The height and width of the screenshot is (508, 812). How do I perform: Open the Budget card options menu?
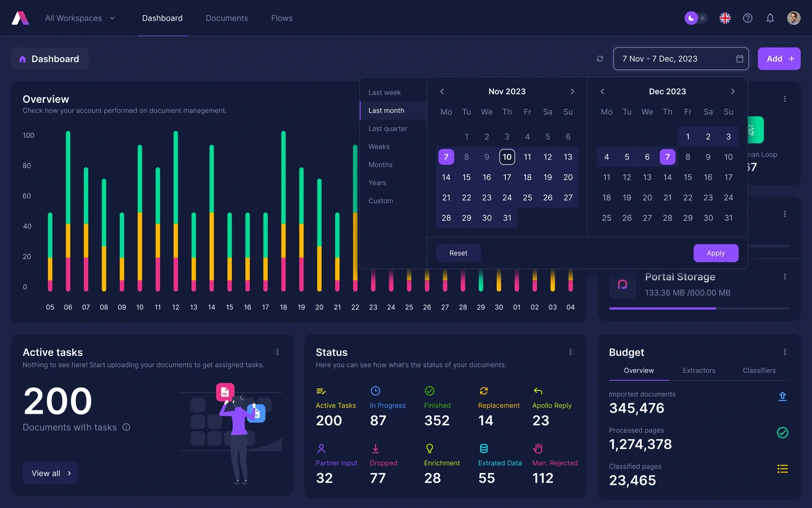coord(785,352)
